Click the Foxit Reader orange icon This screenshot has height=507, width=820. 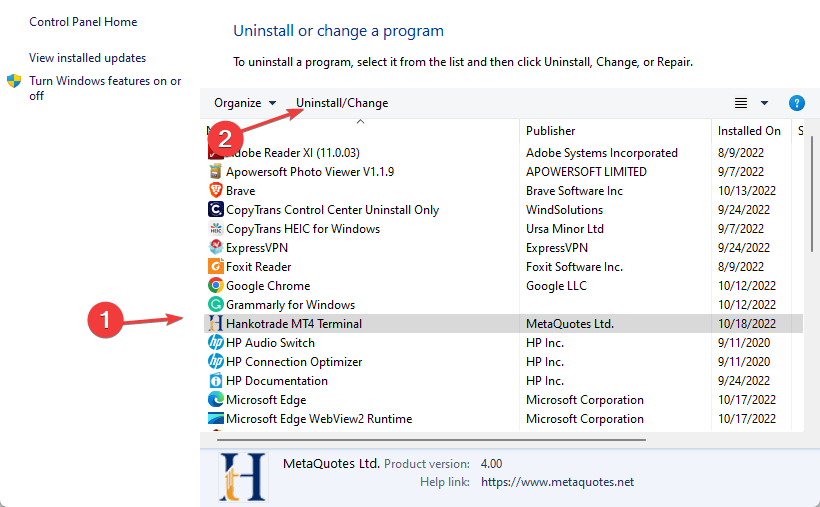pos(215,266)
